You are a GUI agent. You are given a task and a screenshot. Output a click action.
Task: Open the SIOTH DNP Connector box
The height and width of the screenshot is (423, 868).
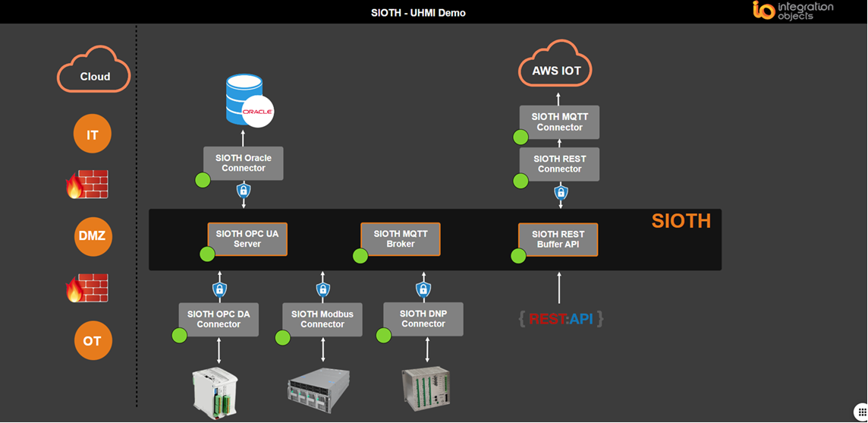(x=423, y=319)
